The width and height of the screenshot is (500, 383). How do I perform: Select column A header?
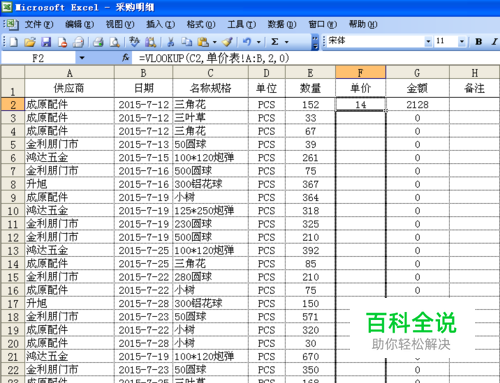tap(69, 72)
